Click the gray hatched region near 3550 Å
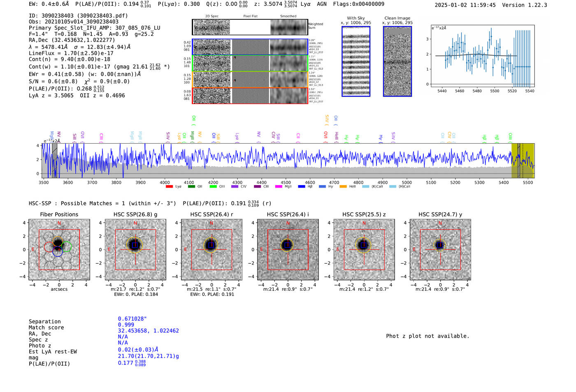This screenshot has width=576, height=392. (54, 160)
